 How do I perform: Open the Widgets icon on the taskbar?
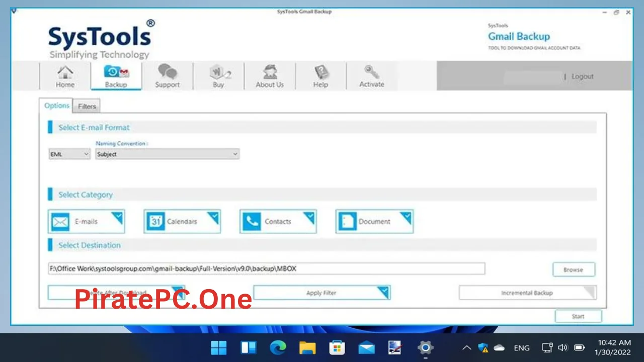tap(249, 347)
